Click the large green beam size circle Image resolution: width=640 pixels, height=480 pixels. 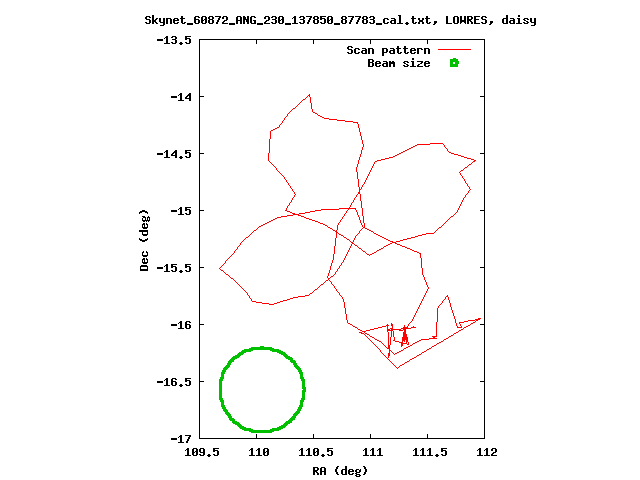click(262, 389)
